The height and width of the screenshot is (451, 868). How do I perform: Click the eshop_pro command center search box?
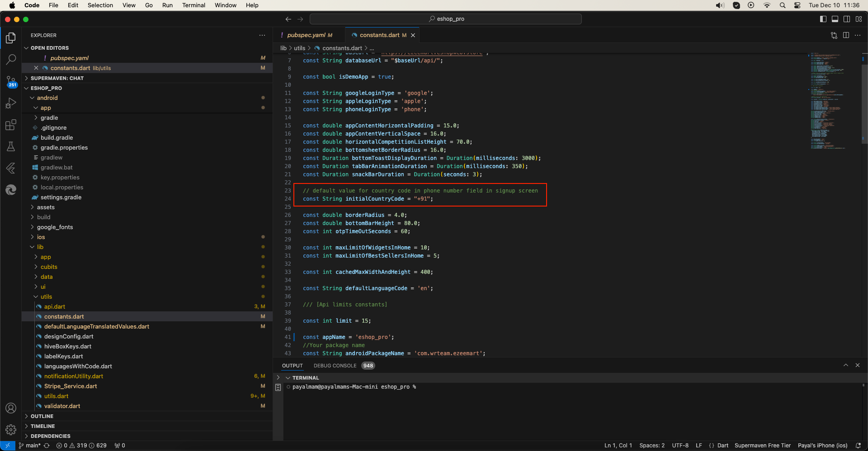(446, 19)
